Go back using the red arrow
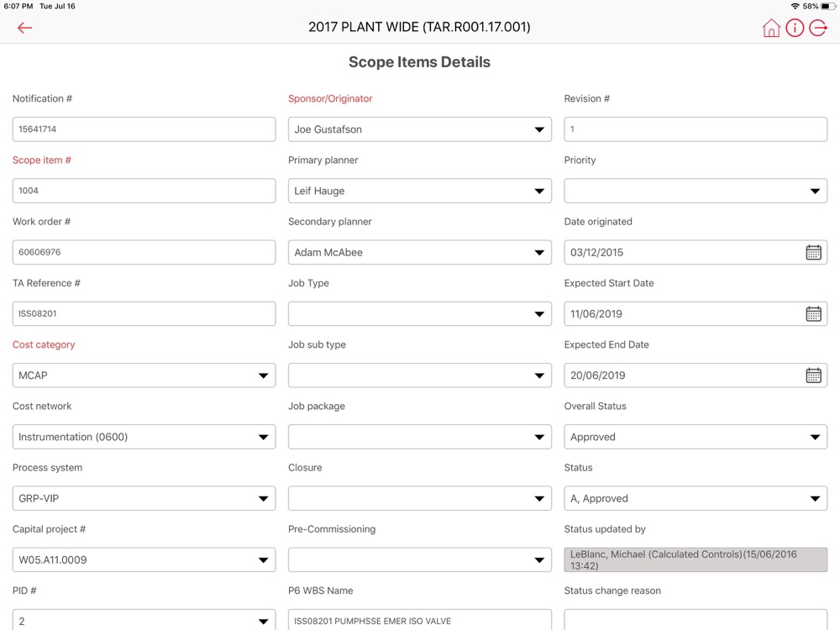Screen dimensions: 840x630 24,28
